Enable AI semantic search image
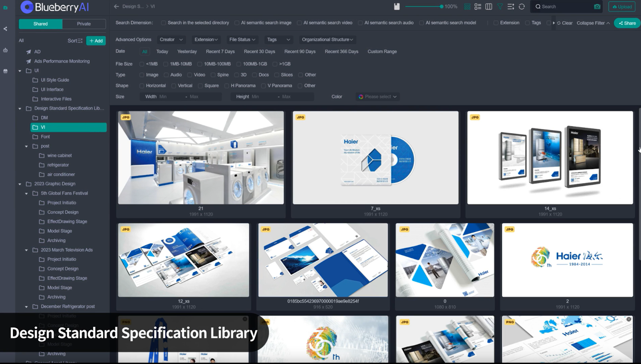 click(237, 23)
